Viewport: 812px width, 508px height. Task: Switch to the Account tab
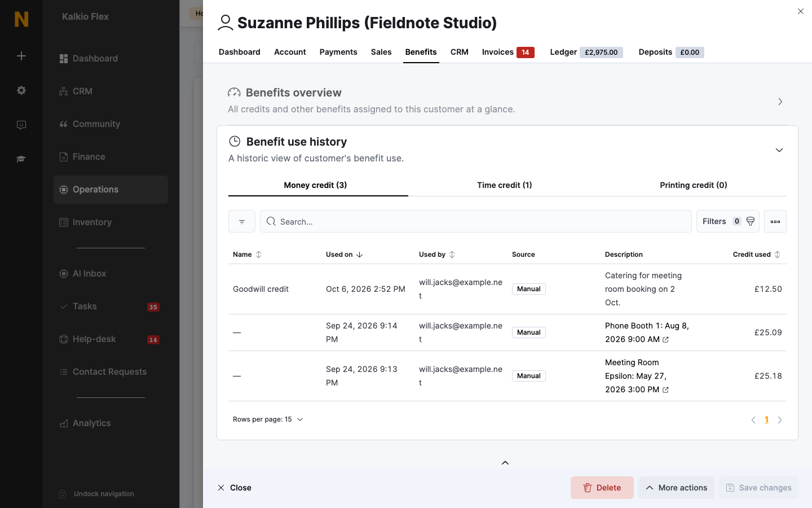coord(290,52)
